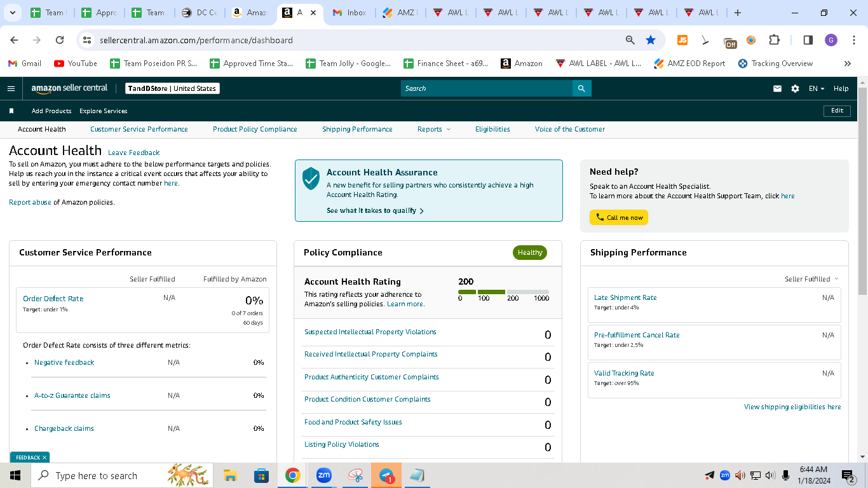Open the Gmail bookmark

(25, 64)
